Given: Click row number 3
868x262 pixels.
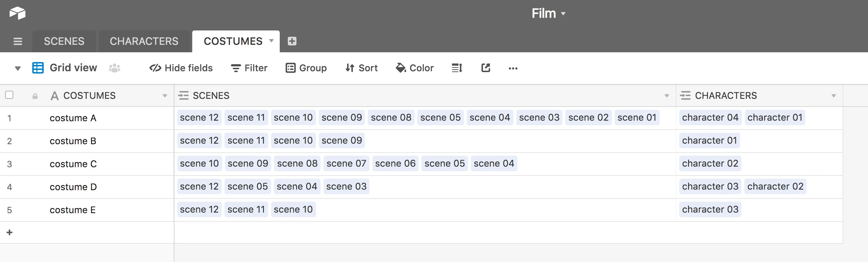Looking at the screenshot, I should pyautogui.click(x=9, y=164).
